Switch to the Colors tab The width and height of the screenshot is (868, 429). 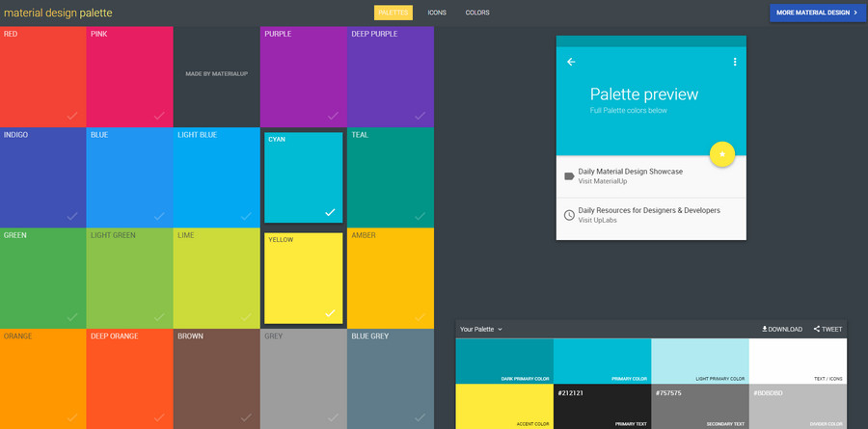pyautogui.click(x=477, y=13)
